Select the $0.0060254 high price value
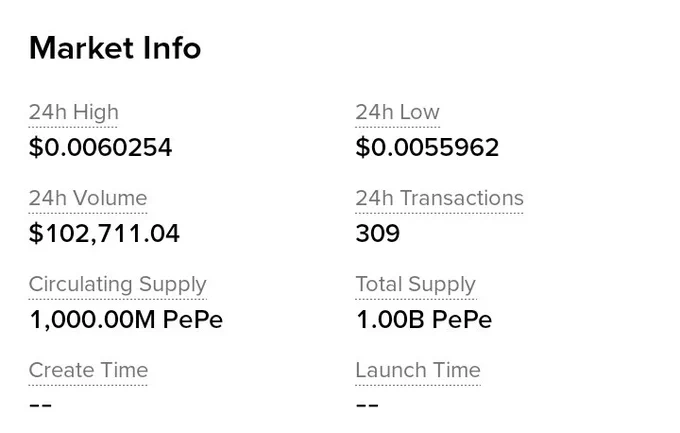The height and width of the screenshot is (433, 680). pyautogui.click(x=101, y=147)
